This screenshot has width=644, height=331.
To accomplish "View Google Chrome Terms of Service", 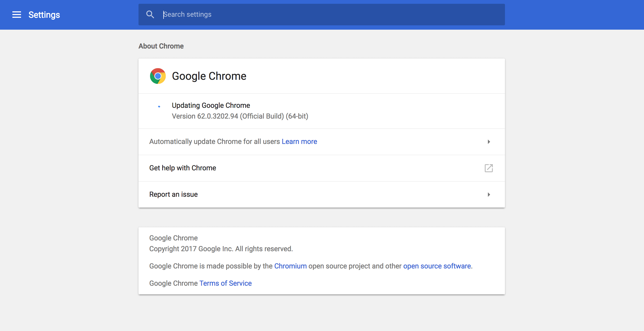I will [225, 283].
